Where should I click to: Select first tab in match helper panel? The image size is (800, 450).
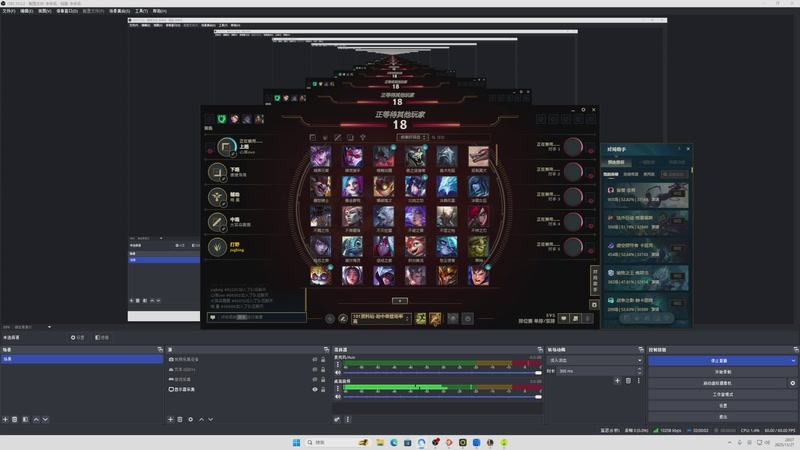click(616, 162)
